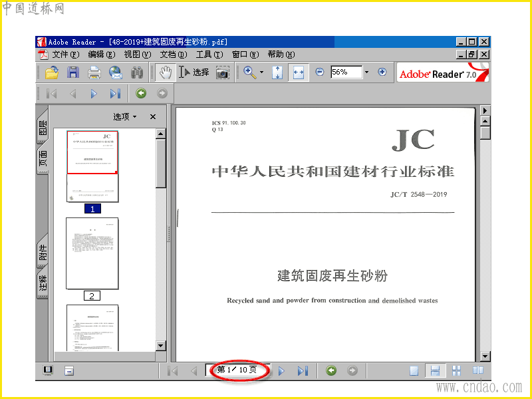Click the document vertical scrollbar thumb
Screen dimensions: 532x399
tap(485, 132)
